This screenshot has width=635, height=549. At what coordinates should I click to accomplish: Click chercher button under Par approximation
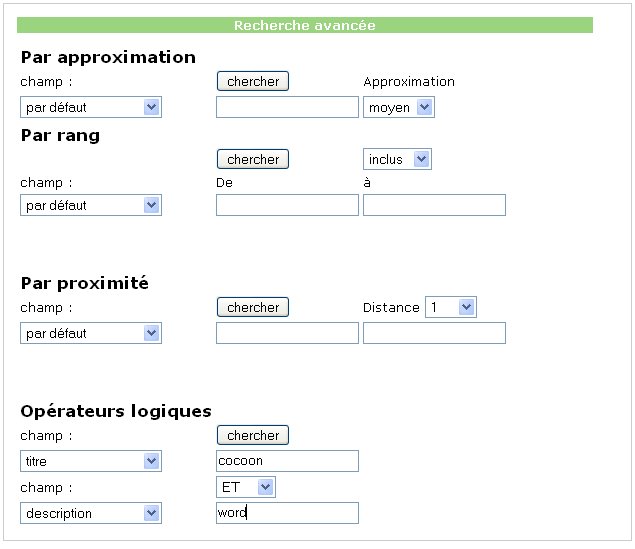click(253, 81)
